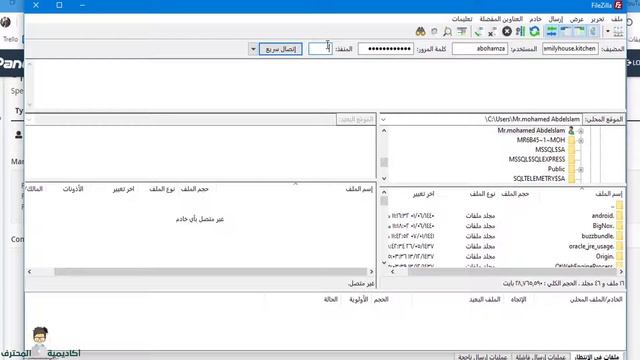Click the local tree vertical scrollbar thumb
Viewport: 640px width, 360px height.
[384, 162]
